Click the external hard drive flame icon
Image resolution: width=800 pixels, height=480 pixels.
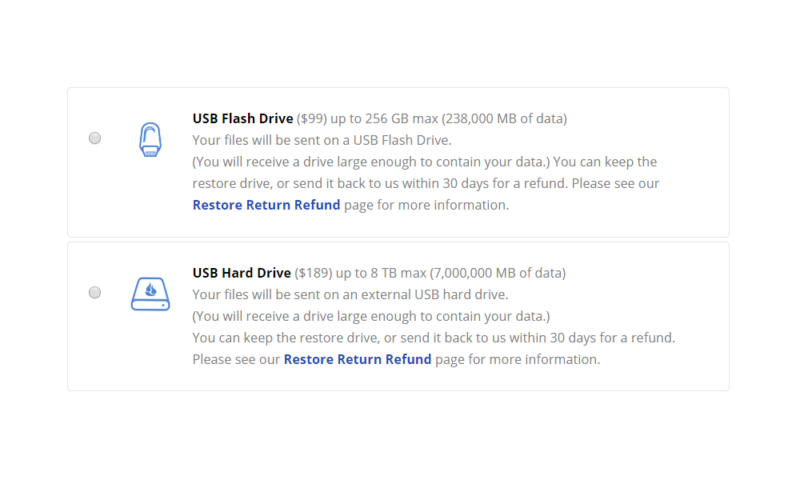[x=151, y=294]
